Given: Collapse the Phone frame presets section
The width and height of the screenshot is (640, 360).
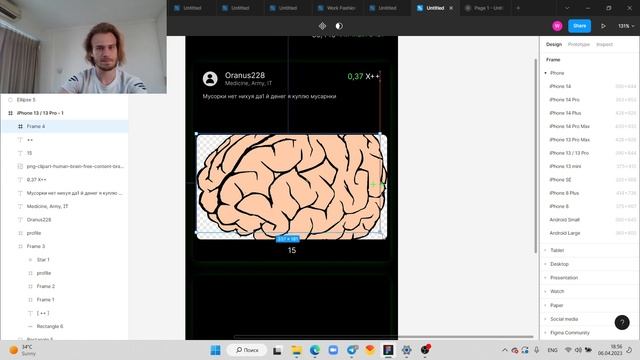Looking at the screenshot, I should [546, 73].
